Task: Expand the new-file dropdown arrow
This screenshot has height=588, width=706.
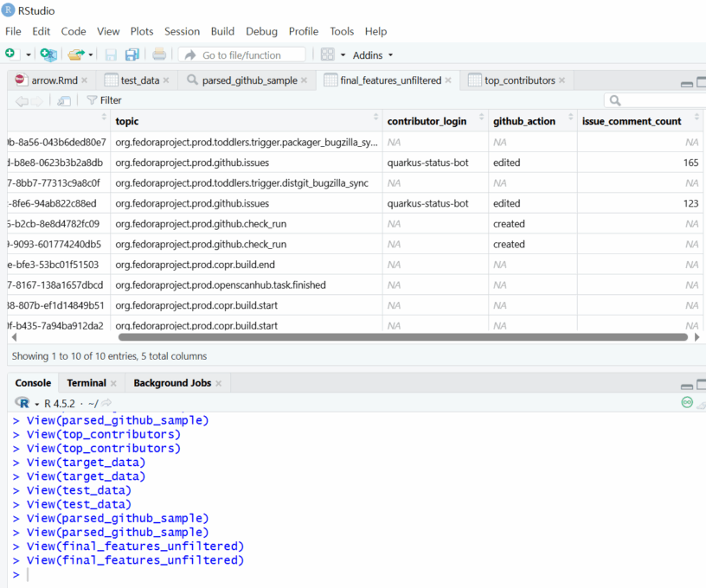Action: pos(27,54)
